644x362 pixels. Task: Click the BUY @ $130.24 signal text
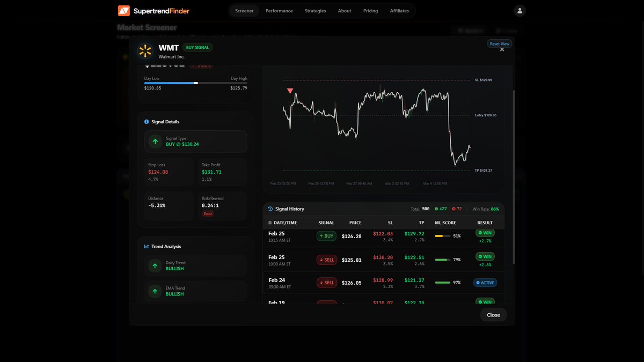point(182,144)
